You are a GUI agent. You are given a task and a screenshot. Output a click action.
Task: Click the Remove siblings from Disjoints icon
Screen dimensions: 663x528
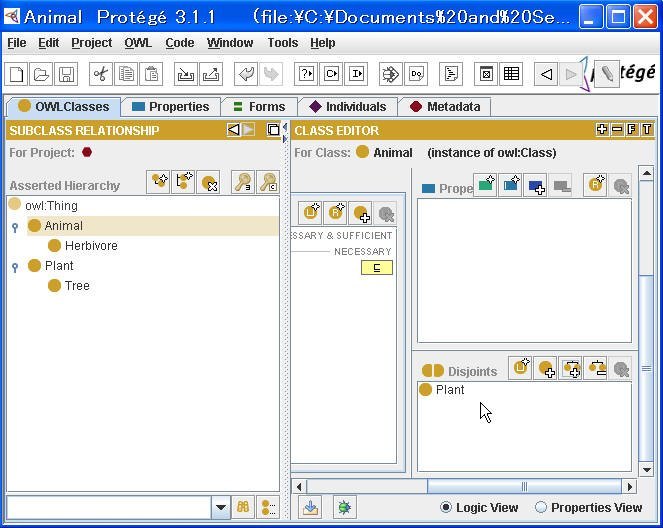click(x=596, y=368)
